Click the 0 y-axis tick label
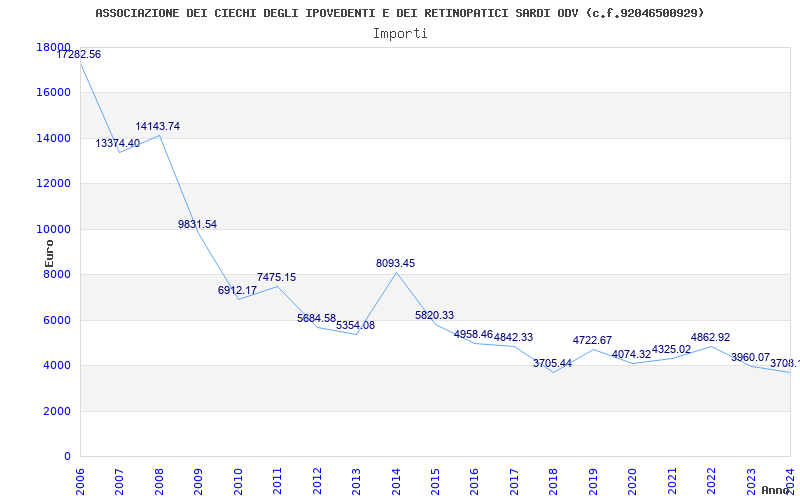This screenshot has height=500, width=800. [68, 457]
